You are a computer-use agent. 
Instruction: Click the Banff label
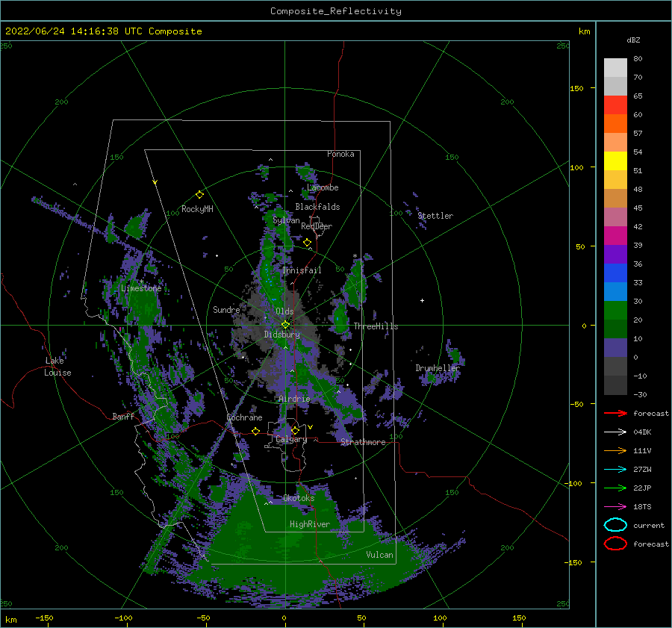[123, 417]
